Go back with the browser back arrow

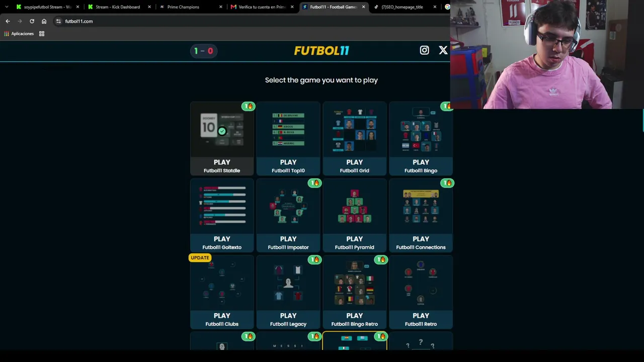pos(8,21)
